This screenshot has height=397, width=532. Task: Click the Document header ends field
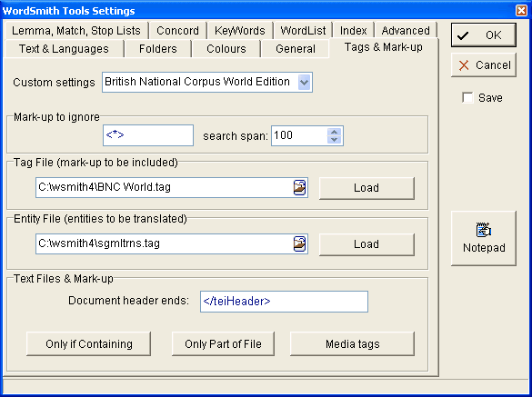(284, 302)
